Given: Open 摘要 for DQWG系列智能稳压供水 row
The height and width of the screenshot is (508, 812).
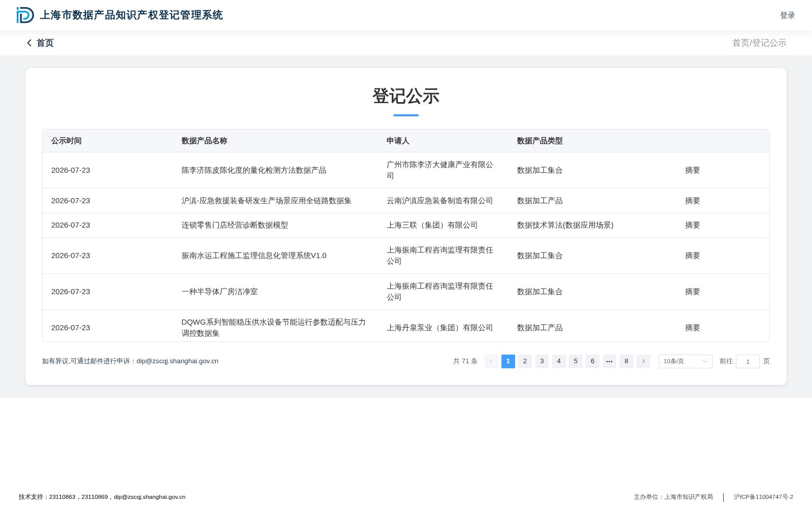Looking at the screenshot, I should [693, 328].
